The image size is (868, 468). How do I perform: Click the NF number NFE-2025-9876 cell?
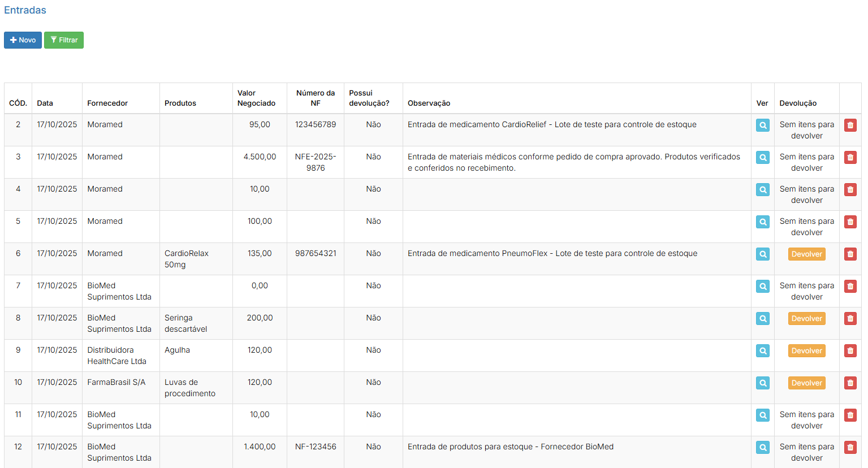click(316, 162)
